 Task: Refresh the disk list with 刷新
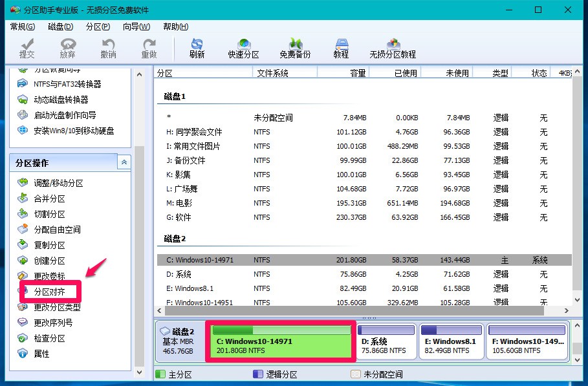point(197,48)
